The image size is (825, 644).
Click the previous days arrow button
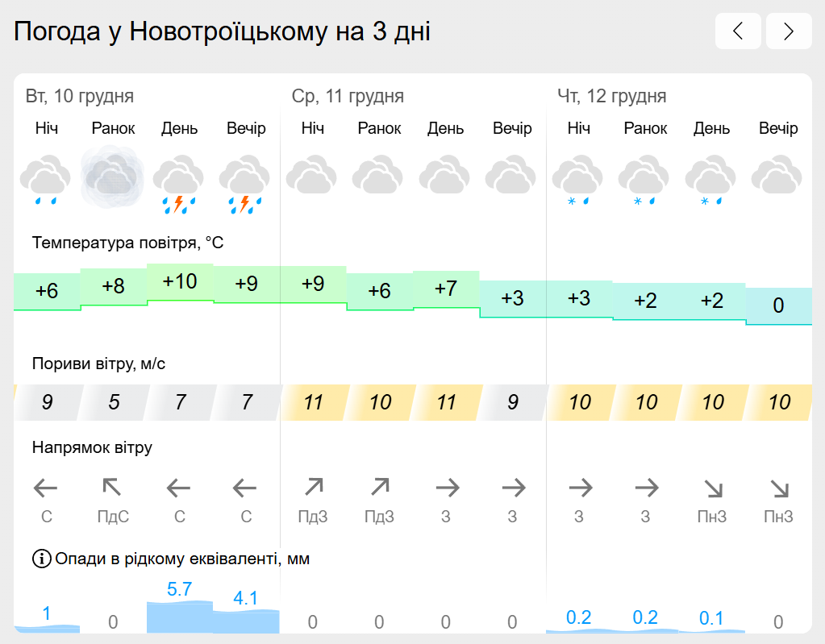click(738, 31)
